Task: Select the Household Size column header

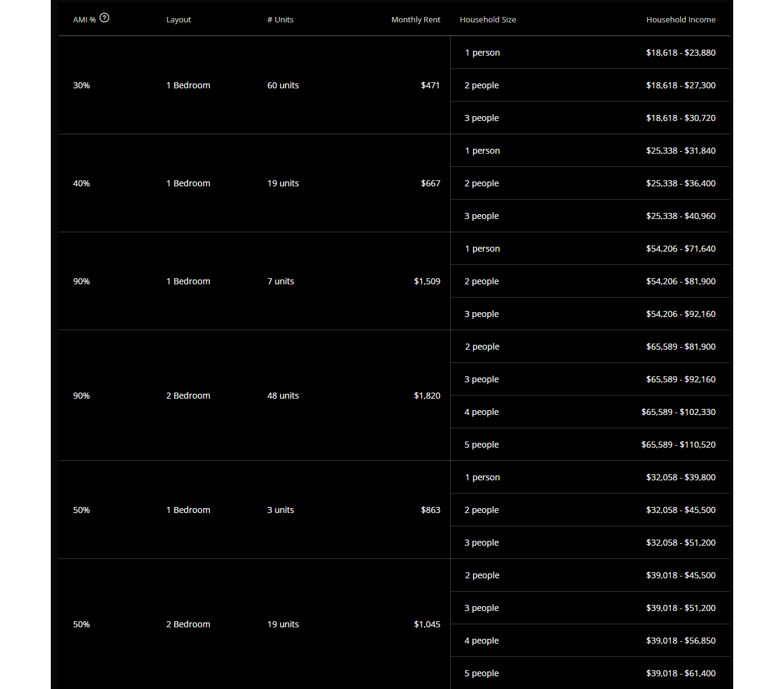Action: (x=488, y=20)
